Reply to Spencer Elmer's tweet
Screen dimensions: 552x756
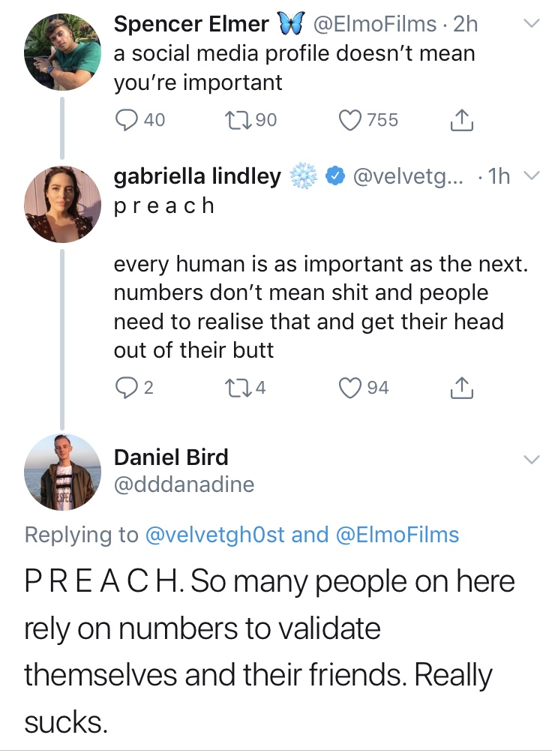click(126, 119)
